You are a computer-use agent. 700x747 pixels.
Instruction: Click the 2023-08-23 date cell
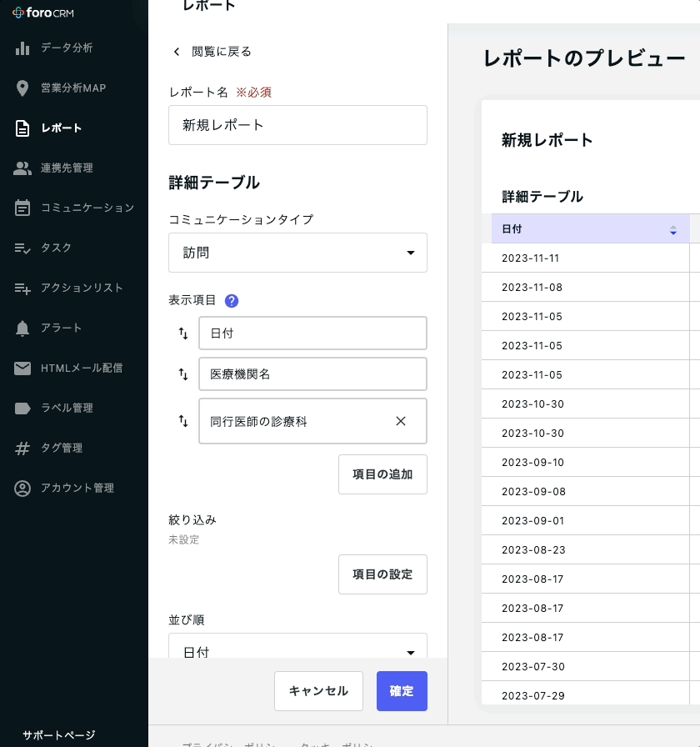click(585, 550)
